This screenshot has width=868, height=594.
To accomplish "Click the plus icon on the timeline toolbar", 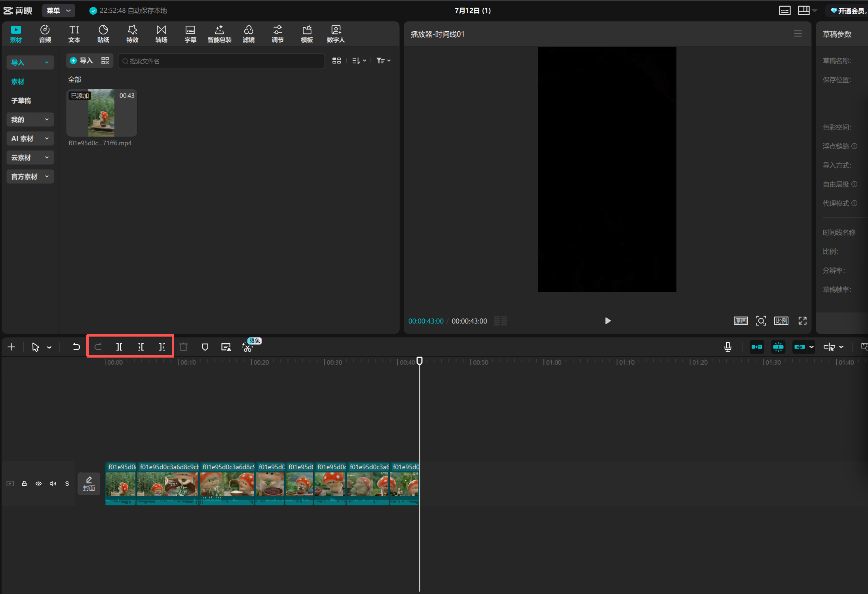I will tap(11, 347).
